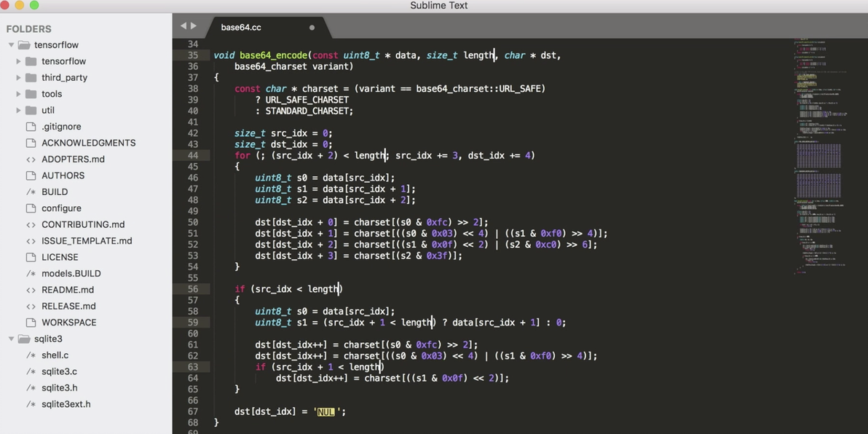This screenshot has width=868, height=434.
Task: Open the BUILD file in sidebar
Action: [x=55, y=192]
